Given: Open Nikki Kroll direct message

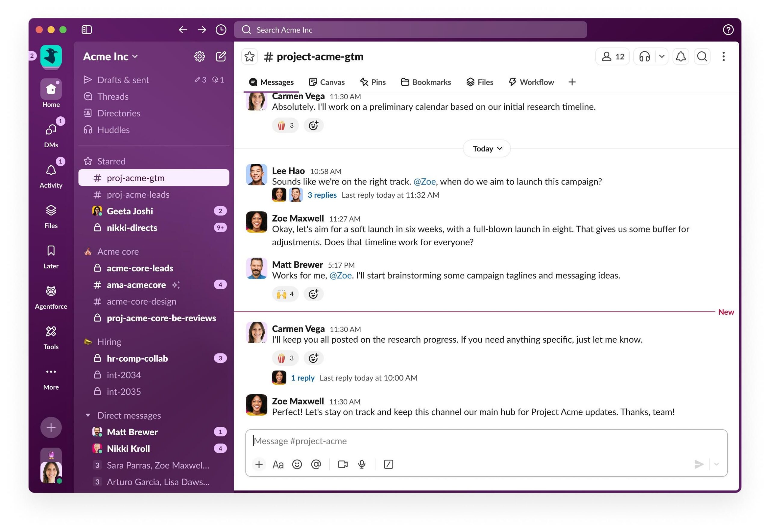Looking at the screenshot, I should (154, 448).
